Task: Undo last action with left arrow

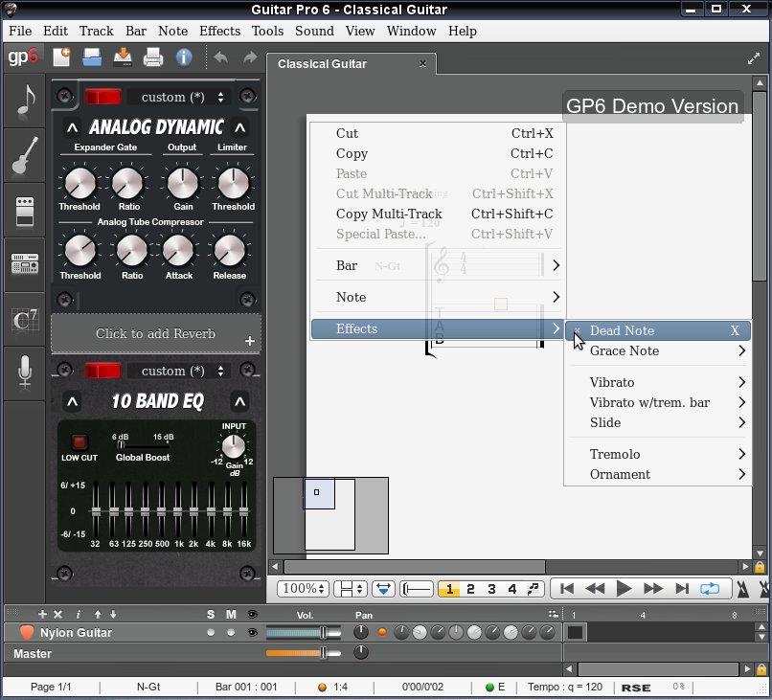Action: (221, 57)
